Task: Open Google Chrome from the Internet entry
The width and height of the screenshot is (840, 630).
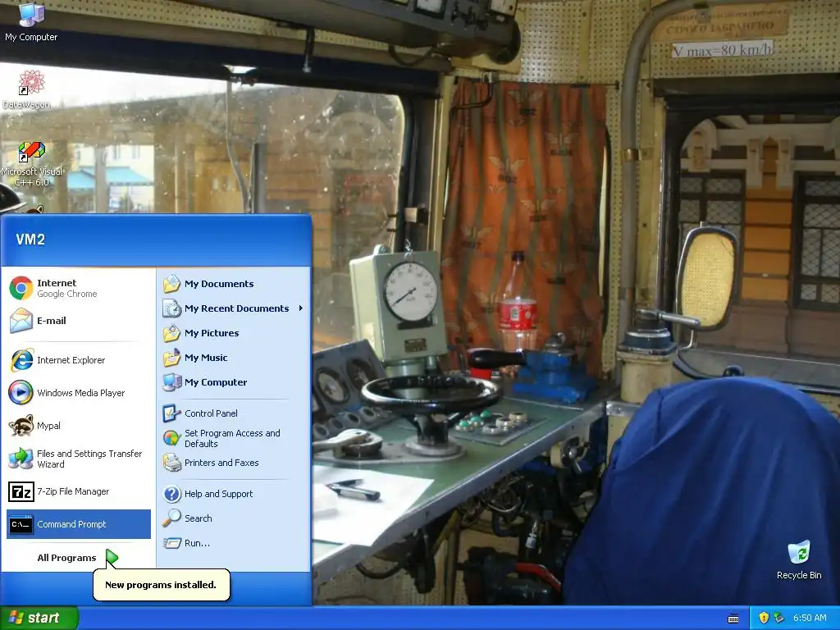Action: pos(78,288)
